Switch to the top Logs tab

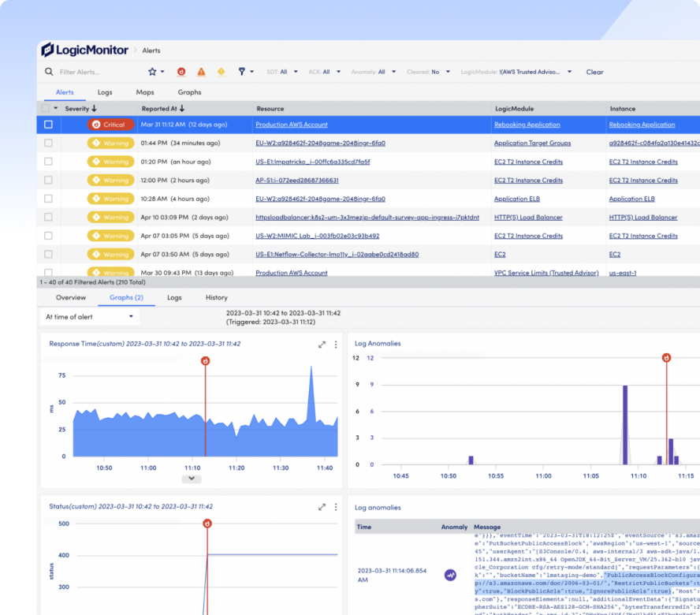pyautogui.click(x=105, y=92)
